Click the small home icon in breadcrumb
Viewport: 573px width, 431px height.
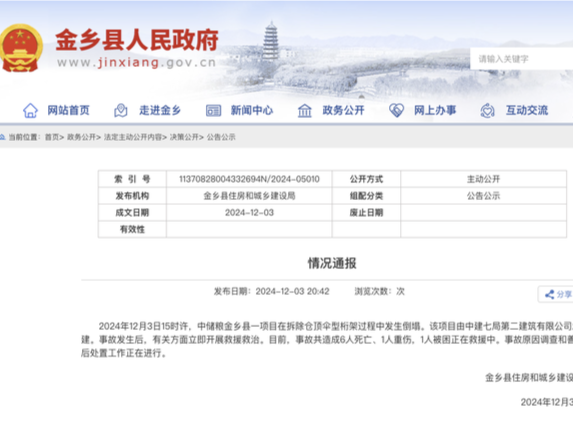[x=3, y=137]
